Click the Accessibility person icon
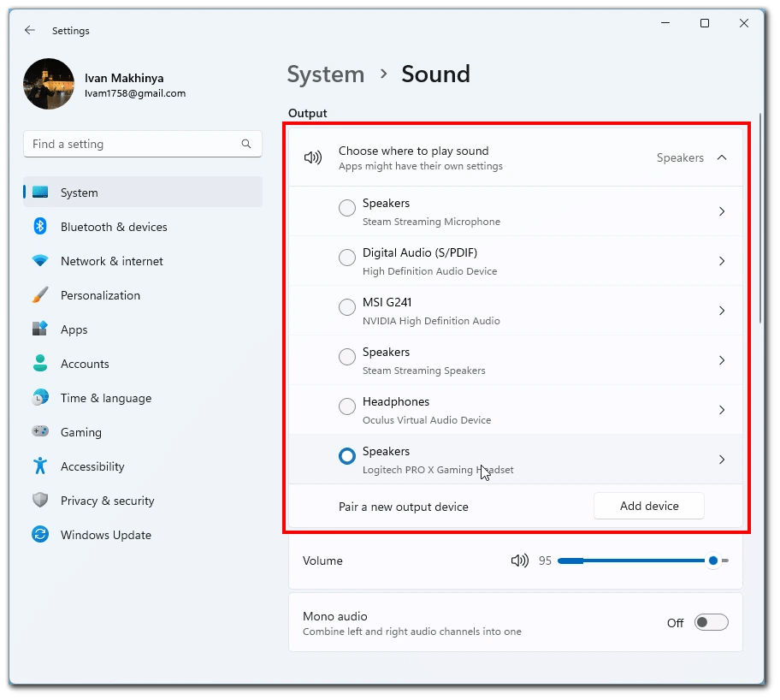Screen dimensions: 780x700 [40, 466]
